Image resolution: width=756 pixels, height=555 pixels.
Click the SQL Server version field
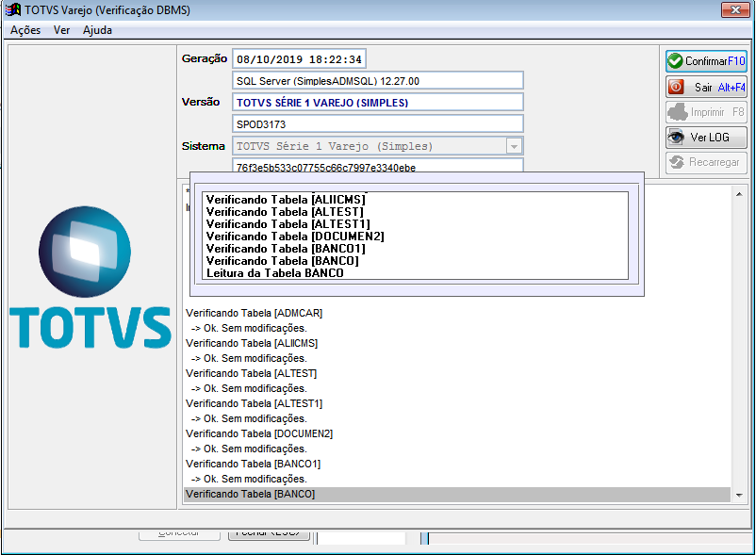377,81
